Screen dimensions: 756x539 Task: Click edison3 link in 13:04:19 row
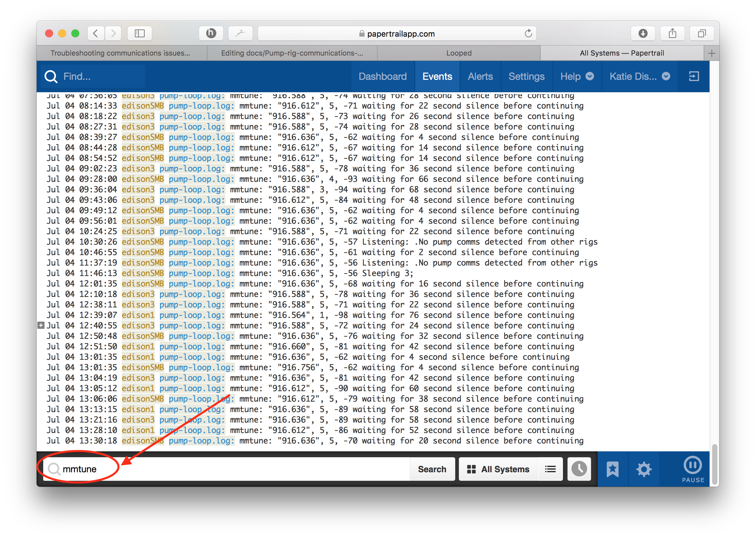138,378
